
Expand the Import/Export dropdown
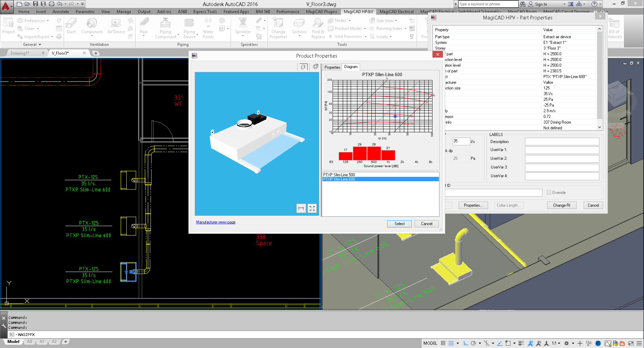52,37
